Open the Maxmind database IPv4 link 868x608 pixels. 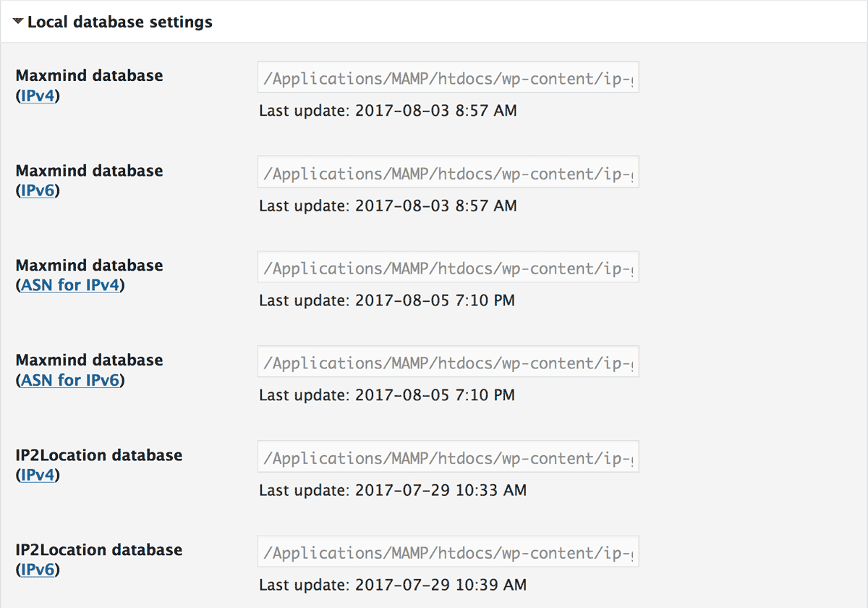tap(38, 96)
